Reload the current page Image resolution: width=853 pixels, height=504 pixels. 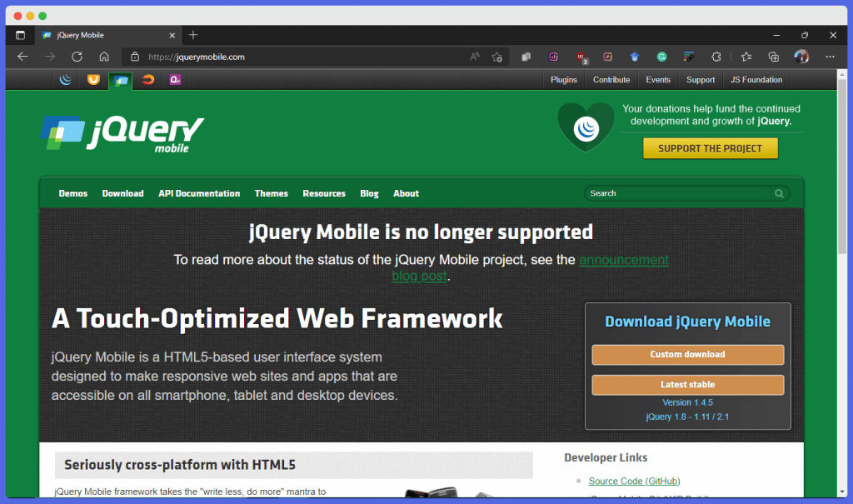point(77,57)
